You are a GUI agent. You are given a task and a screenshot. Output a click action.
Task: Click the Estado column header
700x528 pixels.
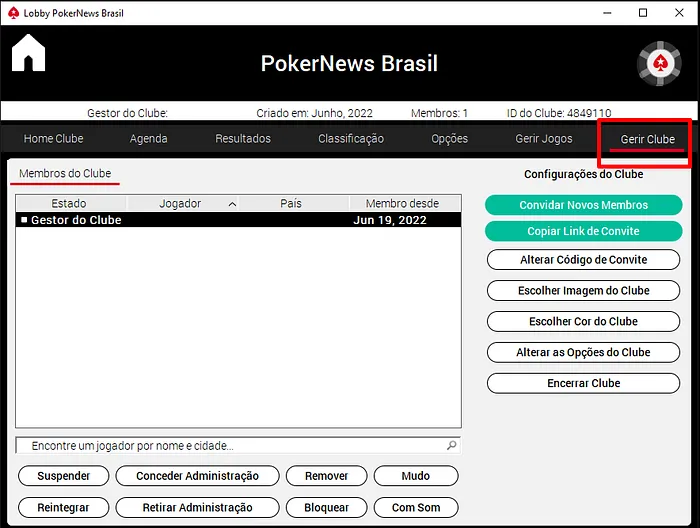[x=69, y=204]
